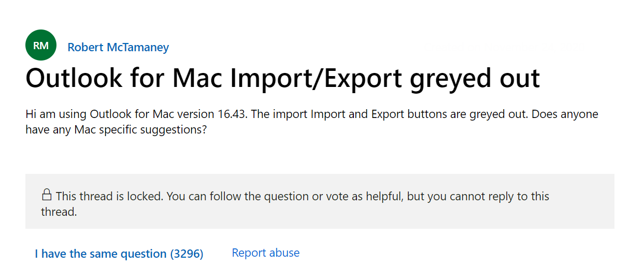Select the Report abuse link

(x=265, y=253)
